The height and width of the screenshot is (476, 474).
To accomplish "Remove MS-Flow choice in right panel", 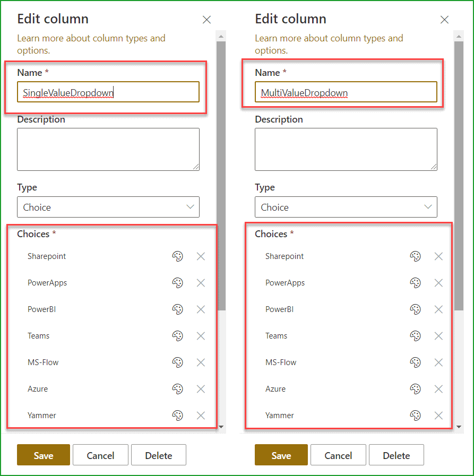I will coord(438,362).
